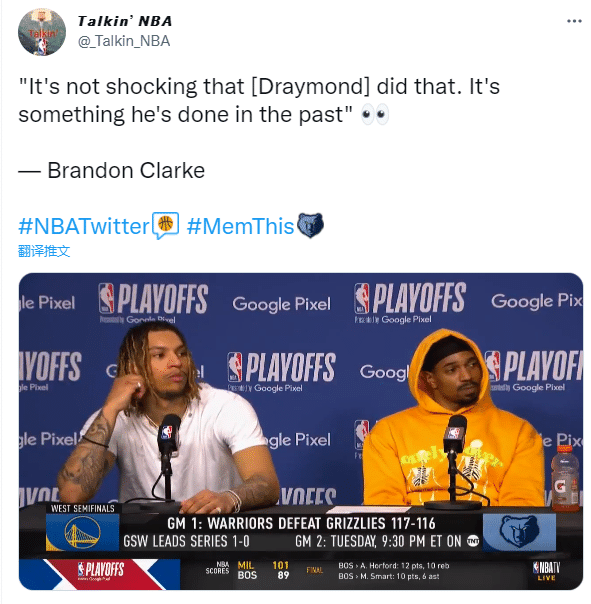The height and width of the screenshot is (604, 591).
Task: Click the Talkin' NBA display name
Action: pyautogui.click(x=125, y=21)
